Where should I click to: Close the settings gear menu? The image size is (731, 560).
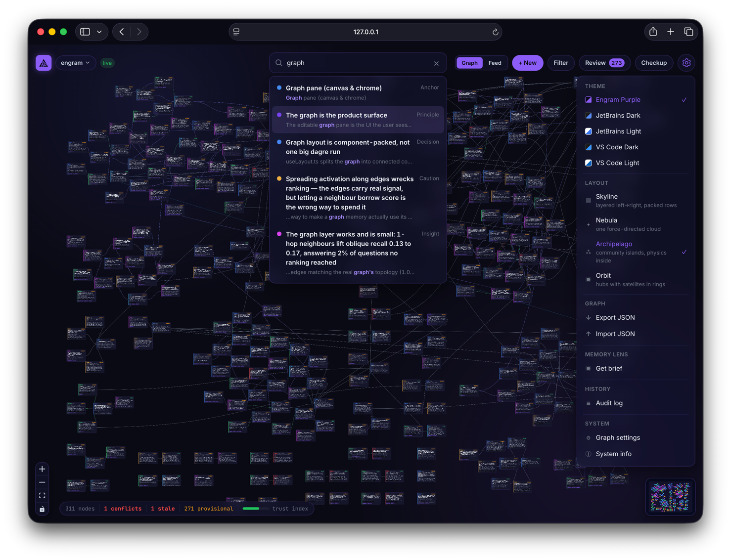point(686,63)
